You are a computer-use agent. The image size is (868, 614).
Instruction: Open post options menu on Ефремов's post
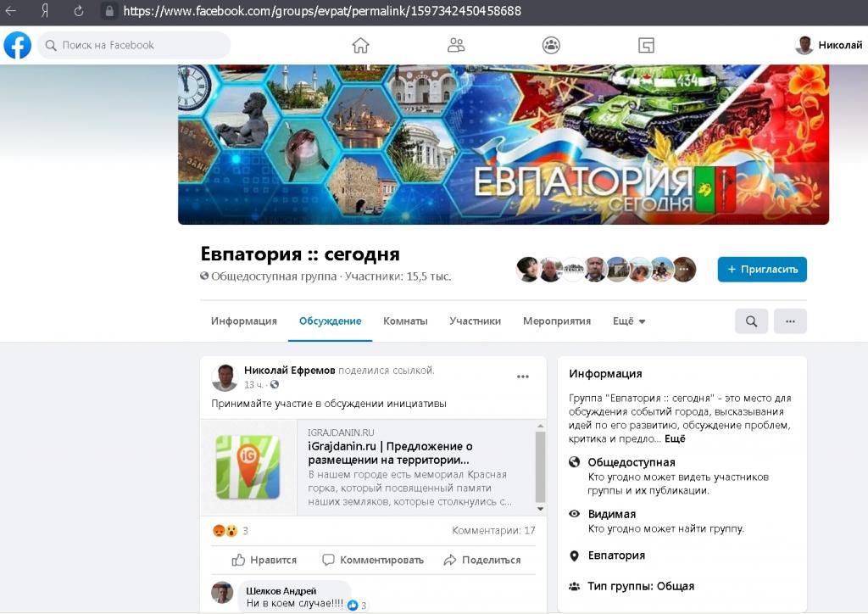click(x=523, y=377)
